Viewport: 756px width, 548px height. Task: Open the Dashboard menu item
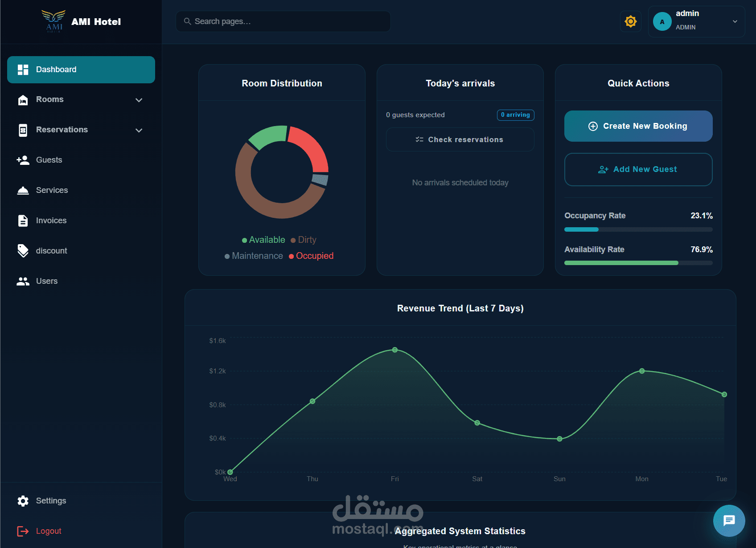tap(81, 70)
